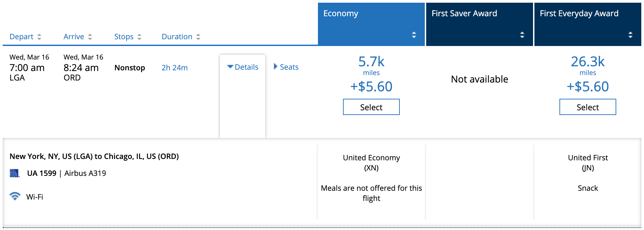Click the sort arrows beside Duration
The image size is (644, 230).
click(x=199, y=37)
